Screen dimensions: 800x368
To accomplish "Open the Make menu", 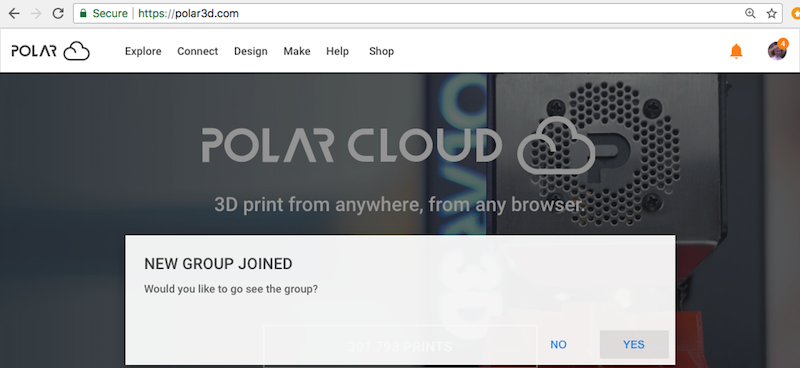I will coord(297,51).
